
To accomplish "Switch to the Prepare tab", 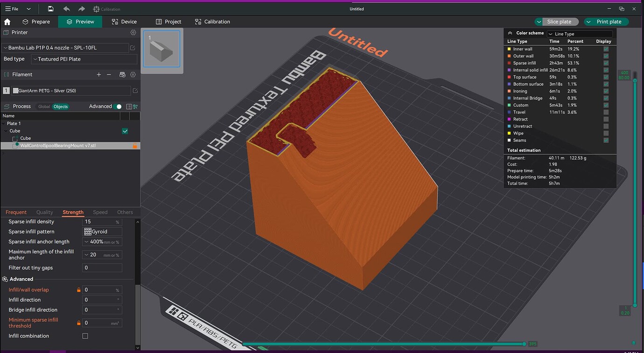I will [x=36, y=21].
